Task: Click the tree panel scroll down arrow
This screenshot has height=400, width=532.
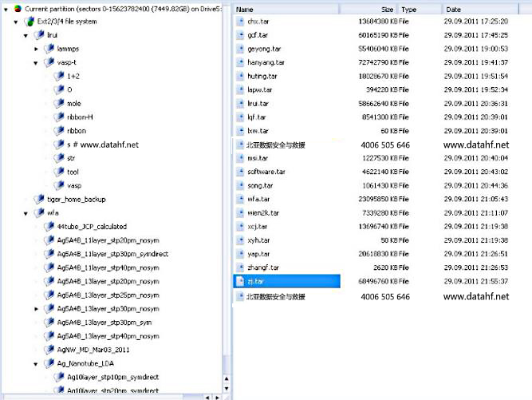Action: coord(227,389)
